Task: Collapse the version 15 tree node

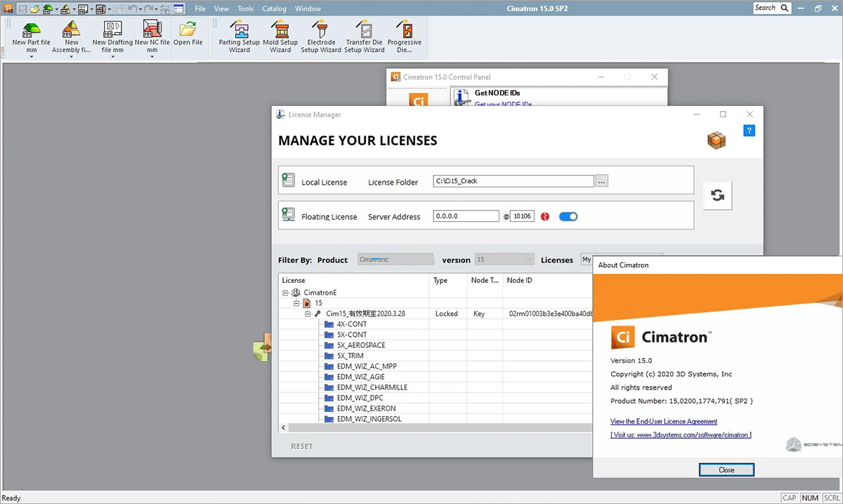Action: pos(296,303)
